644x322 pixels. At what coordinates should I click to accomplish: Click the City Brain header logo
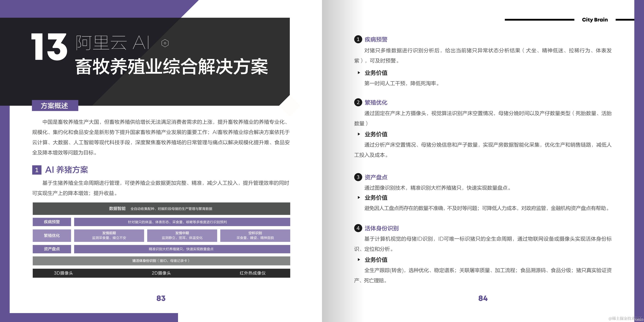[595, 20]
